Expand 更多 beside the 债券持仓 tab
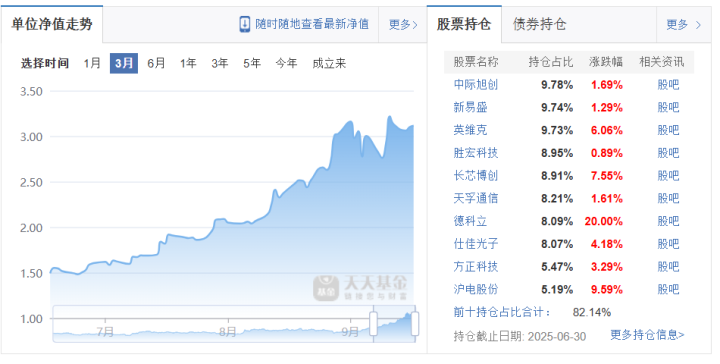Screen dimensions: 720x364 point(683,24)
